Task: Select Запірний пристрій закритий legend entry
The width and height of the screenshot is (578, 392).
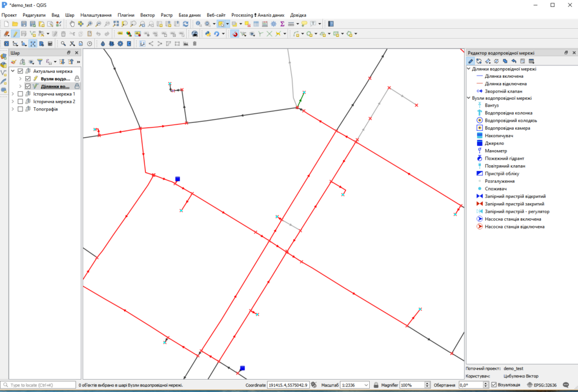Action: tap(514, 204)
